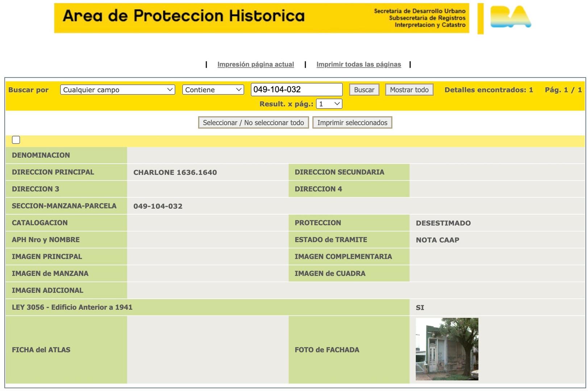This screenshot has width=588, height=391.
Task: Tick the record selection checkbox
Action: coord(16,140)
